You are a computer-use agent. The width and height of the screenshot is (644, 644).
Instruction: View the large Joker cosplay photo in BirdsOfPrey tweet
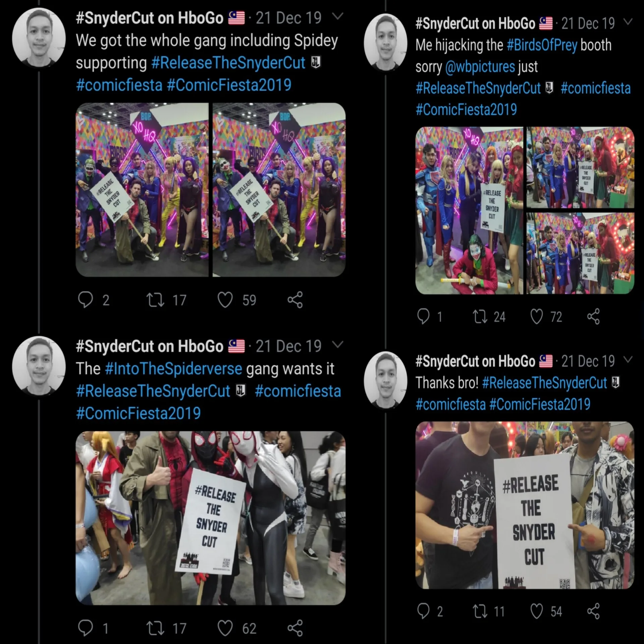tap(469, 210)
